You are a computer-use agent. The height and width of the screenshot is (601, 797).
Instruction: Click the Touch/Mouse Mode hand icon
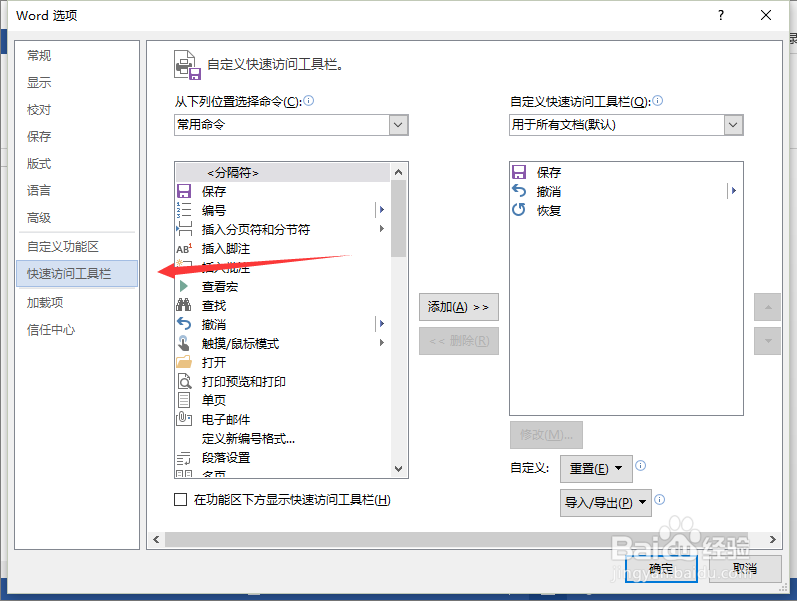coord(183,343)
